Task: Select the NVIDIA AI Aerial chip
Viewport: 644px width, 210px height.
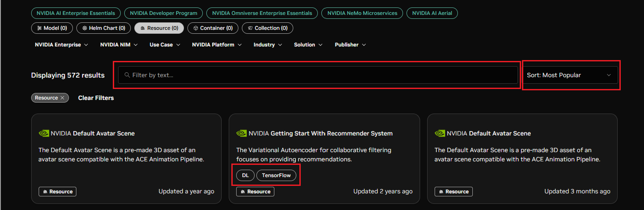Action: (x=432, y=13)
